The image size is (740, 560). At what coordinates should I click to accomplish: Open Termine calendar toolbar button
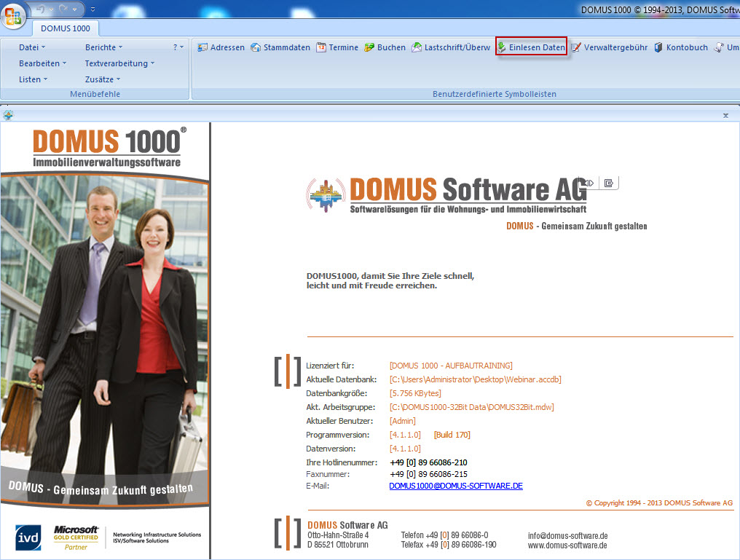point(337,47)
